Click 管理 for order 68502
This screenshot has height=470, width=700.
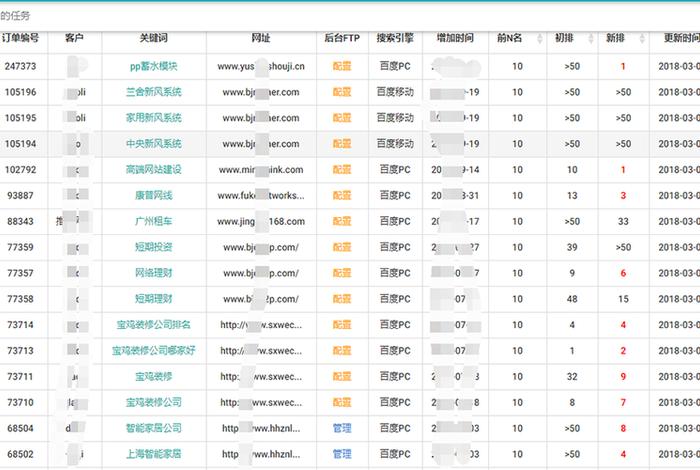point(342,454)
